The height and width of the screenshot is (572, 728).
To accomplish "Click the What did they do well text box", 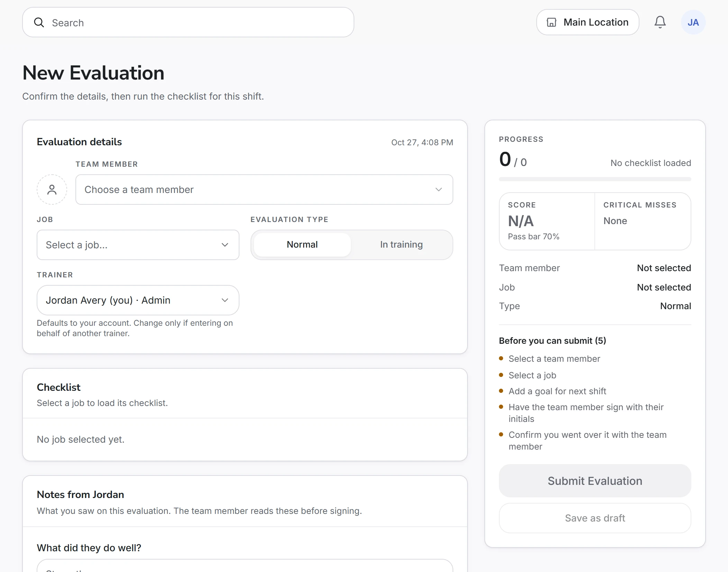I will 245,565.
